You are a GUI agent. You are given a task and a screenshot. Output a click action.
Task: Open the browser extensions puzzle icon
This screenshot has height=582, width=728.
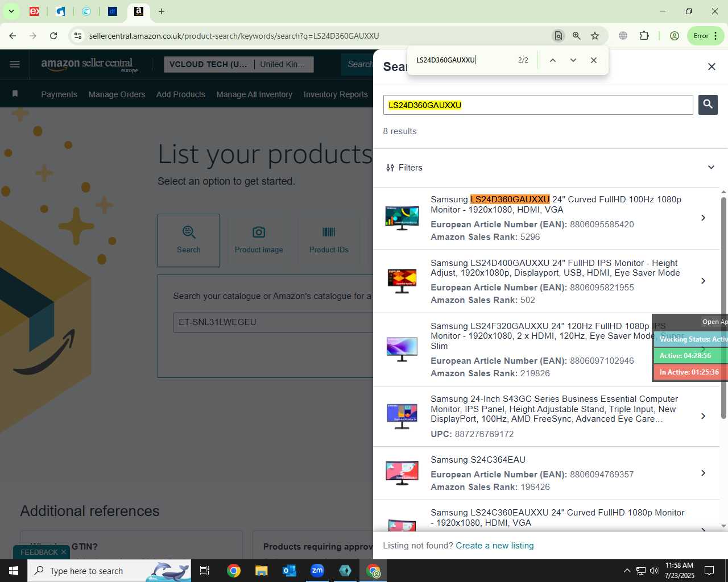(x=644, y=36)
